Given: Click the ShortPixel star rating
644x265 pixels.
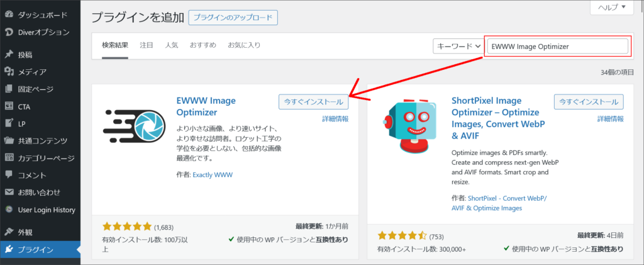Looking at the screenshot, I should (x=402, y=236).
